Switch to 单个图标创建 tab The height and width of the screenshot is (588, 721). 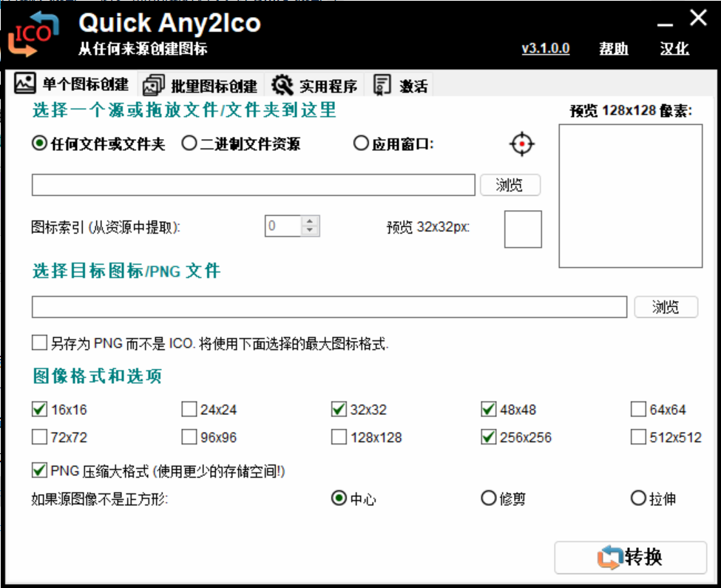pos(71,84)
